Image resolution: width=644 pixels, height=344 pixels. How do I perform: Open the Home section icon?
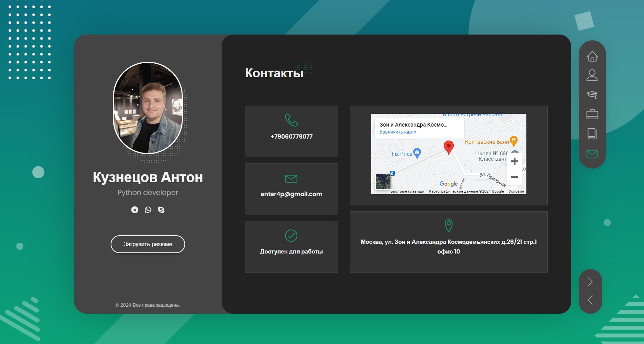coord(592,56)
